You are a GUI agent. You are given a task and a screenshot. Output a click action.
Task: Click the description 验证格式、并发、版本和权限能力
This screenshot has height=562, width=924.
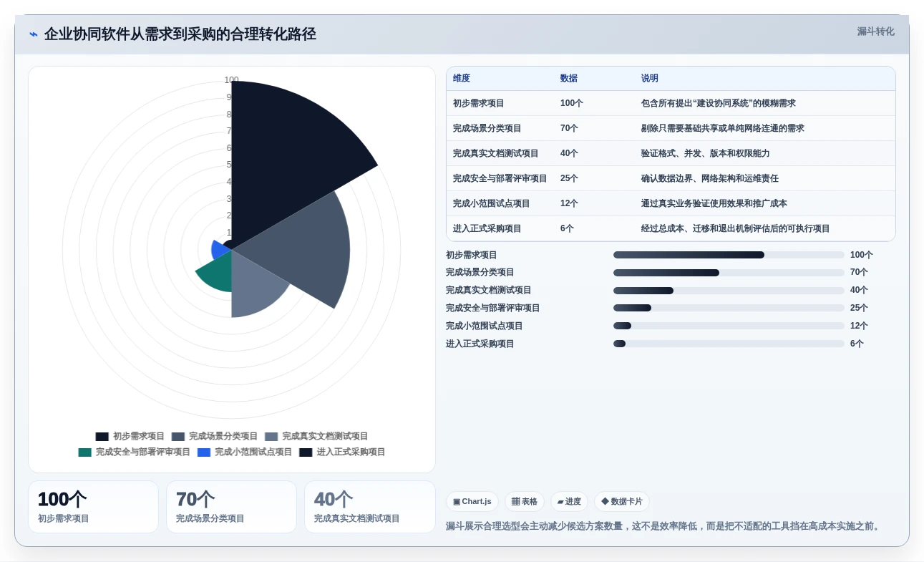click(706, 153)
